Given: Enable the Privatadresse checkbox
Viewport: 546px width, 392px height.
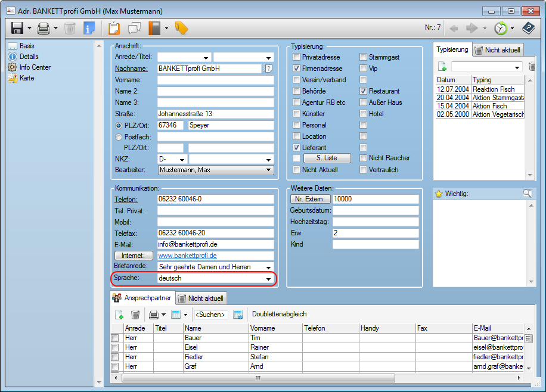Looking at the screenshot, I should point(297,57).
